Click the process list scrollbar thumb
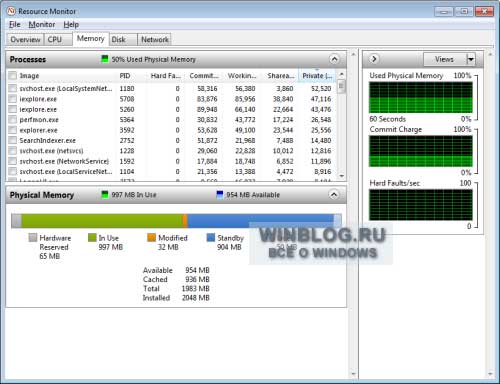This screenshot has height=384, width=500. click(x=341, y=86)
